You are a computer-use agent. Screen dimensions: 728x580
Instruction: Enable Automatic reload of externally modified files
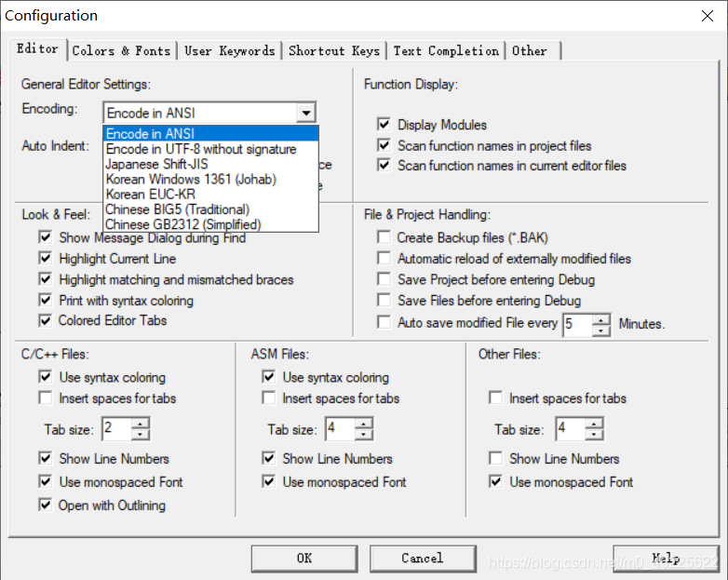click(384, 258)
